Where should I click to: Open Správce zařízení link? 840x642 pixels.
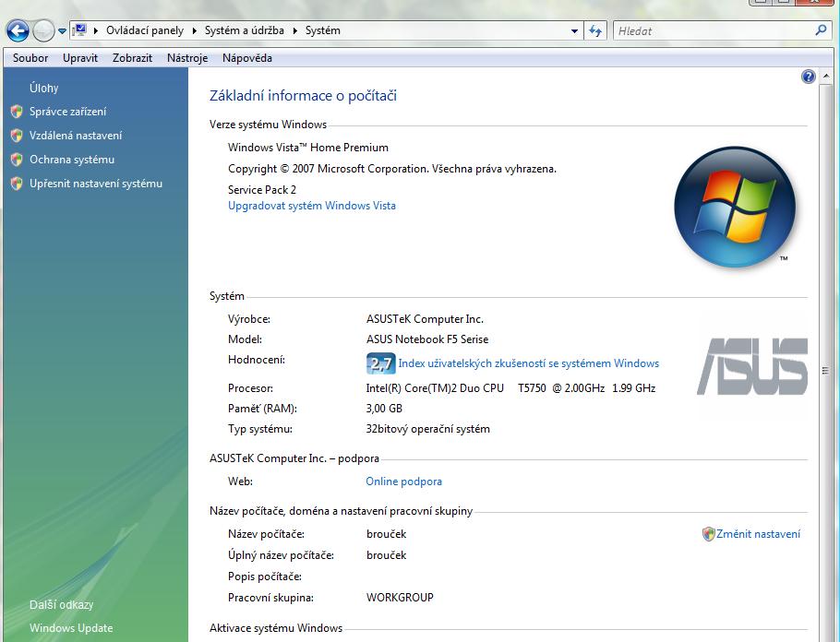coord(68,112)
